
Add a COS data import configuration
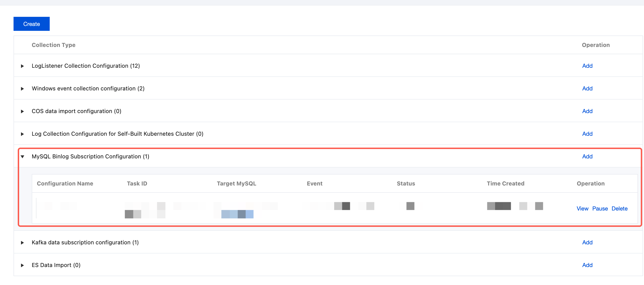pos(587,111)
